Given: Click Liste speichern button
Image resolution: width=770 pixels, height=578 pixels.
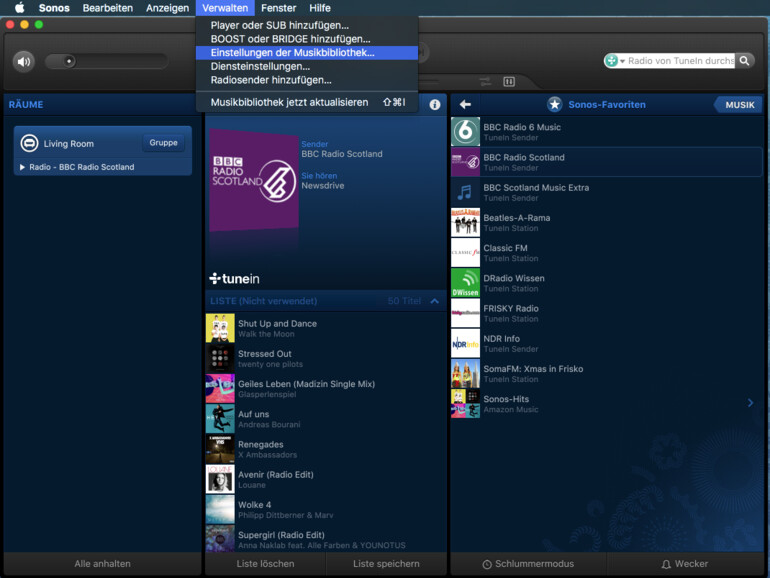Looking at the screenshot, I should [x=386, y=564].
